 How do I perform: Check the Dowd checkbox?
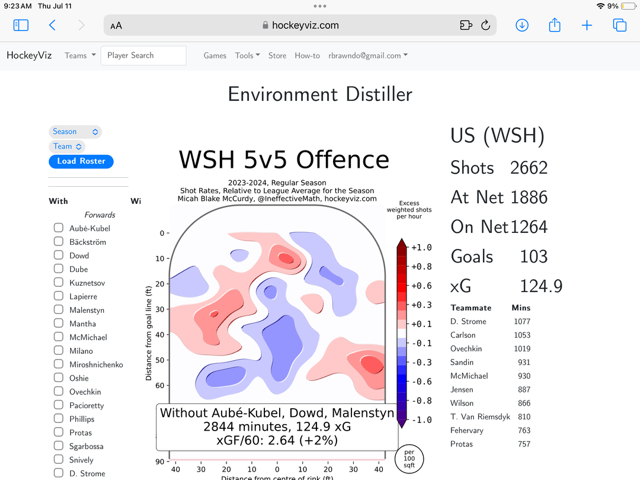point(58,255)
